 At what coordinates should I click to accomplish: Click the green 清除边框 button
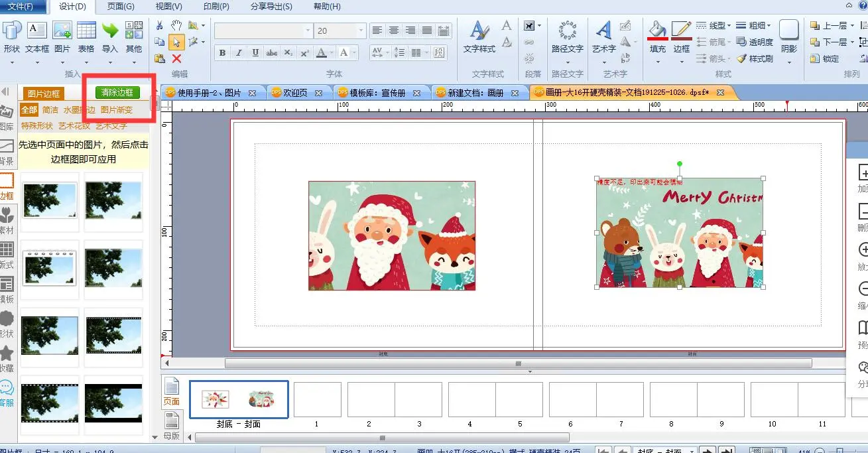tap(117, 93)
